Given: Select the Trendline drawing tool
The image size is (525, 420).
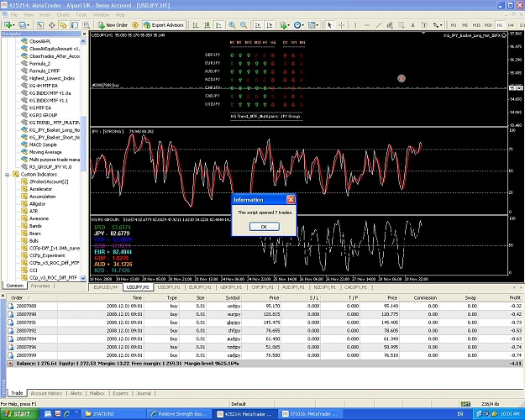Looking at the screenshot, I should click(378, 25).
